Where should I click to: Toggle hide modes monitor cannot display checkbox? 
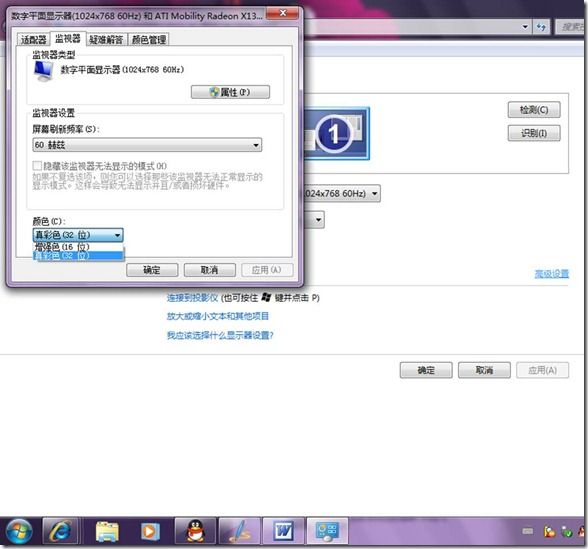point(37,166)
